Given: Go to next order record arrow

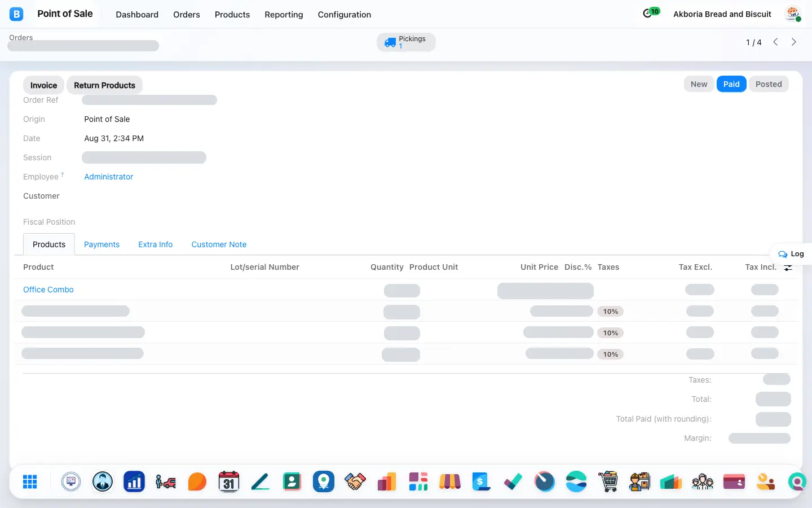Looking at the screenshot, I should point(794,42).
